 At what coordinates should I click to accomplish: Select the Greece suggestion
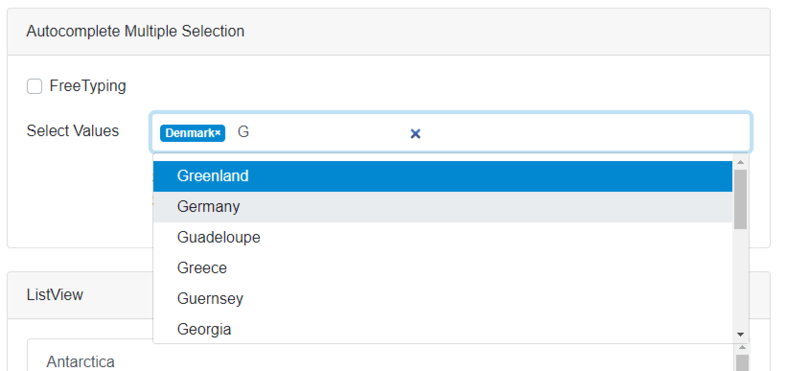(442, 268)
